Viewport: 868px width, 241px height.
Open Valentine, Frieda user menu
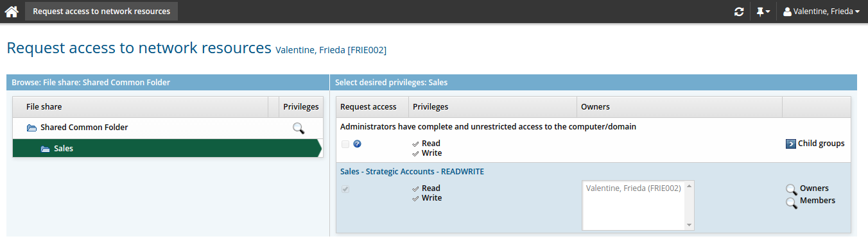click(x=821, y=12)
